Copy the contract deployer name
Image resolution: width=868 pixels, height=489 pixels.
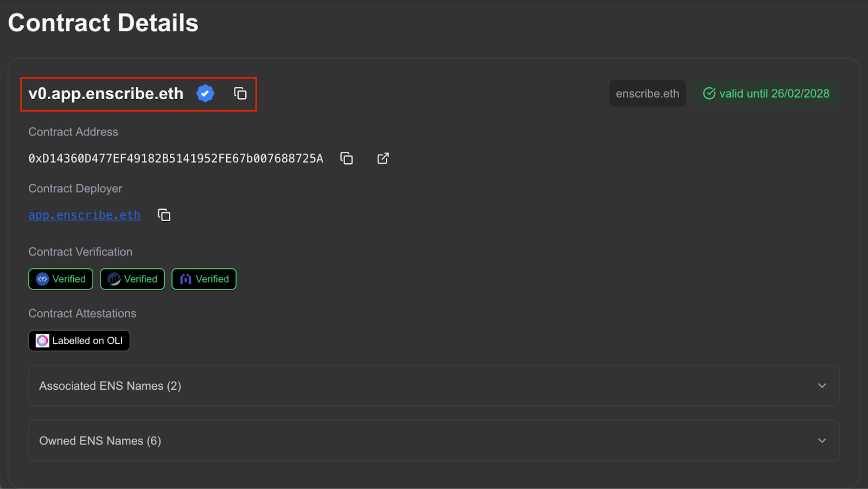[x=164, y=215]
